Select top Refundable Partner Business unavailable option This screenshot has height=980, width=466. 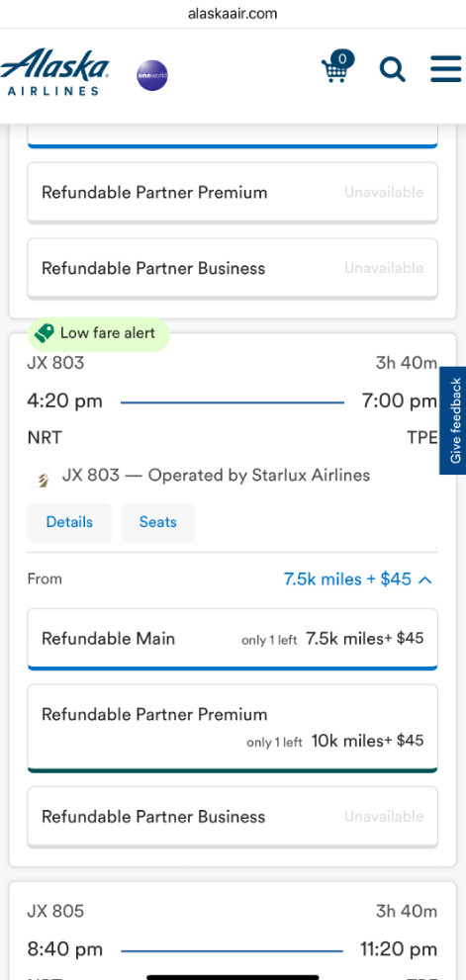pos(233,269)
